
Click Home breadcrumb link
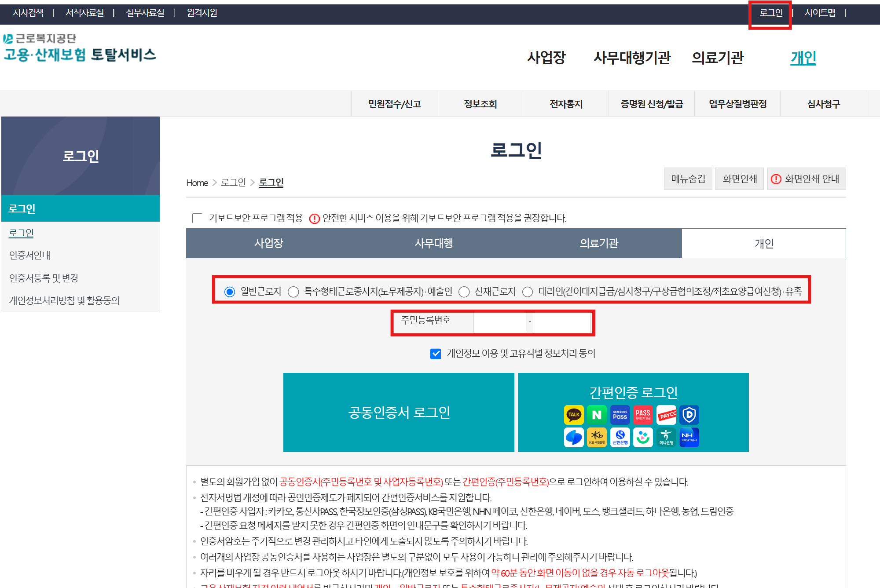click(x=197, y=183)
